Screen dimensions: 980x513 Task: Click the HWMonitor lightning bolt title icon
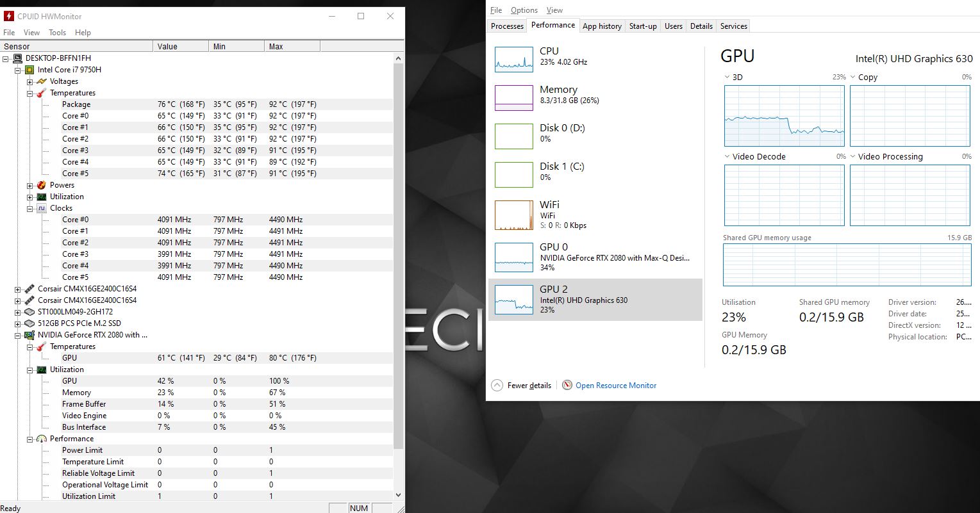[9, 16]
